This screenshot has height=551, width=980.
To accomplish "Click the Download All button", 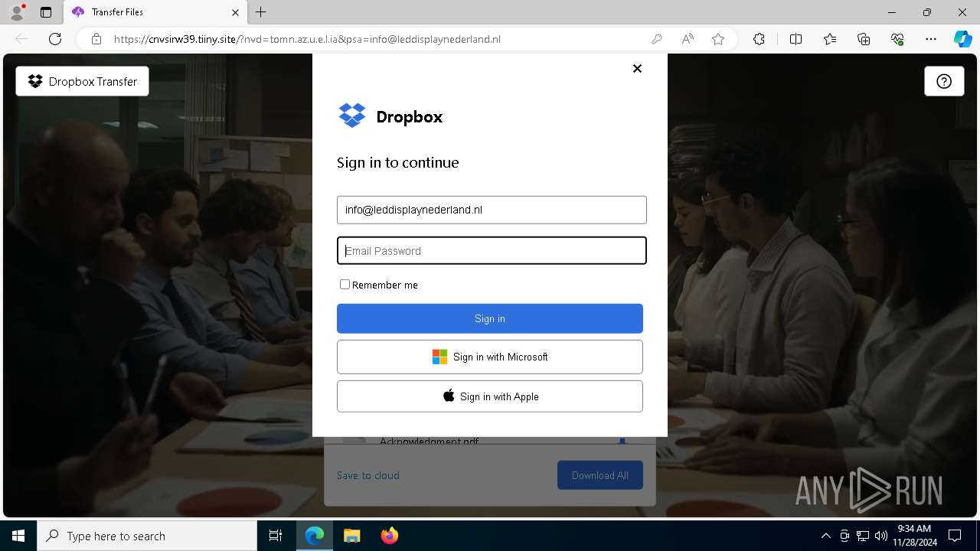I will pos(600,475).
